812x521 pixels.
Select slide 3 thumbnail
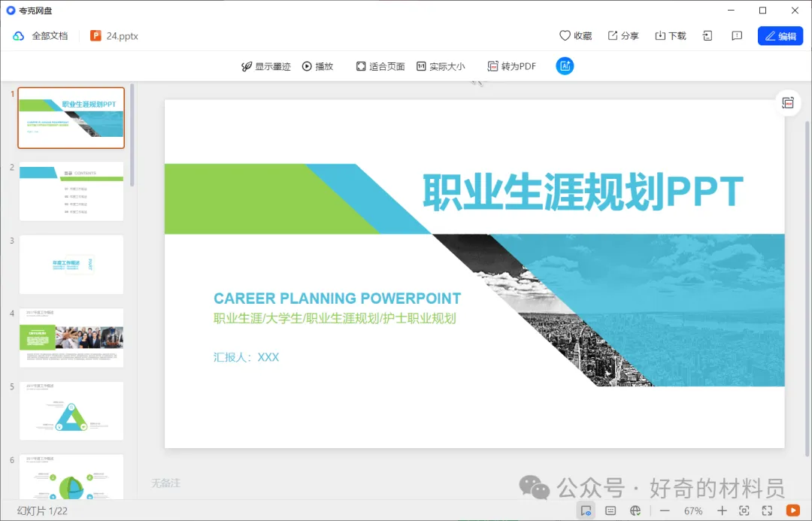(x=71, y=265)
